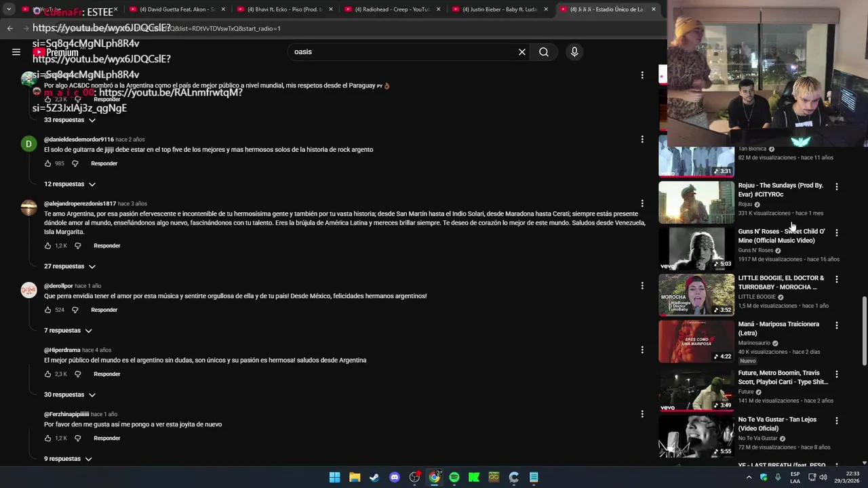Viewport: 868px width, 488px height.
Task: Open @Hiperdrama's channel via username
Action: point(62,350)
